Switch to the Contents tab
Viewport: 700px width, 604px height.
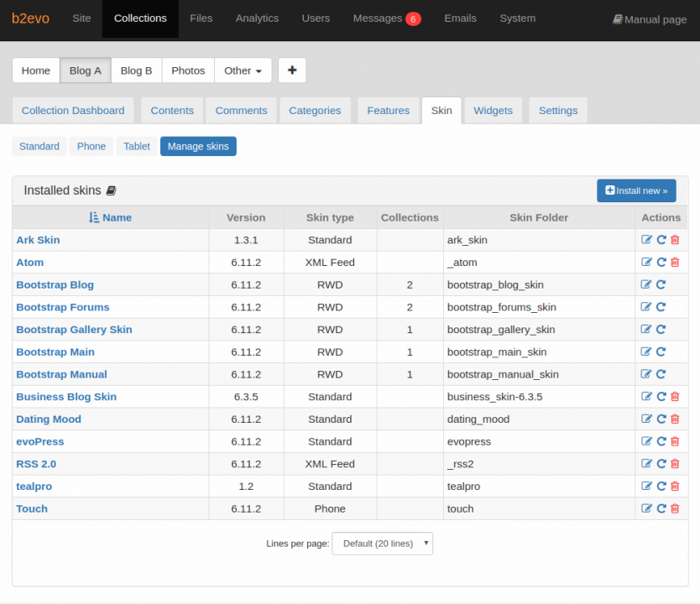click(172, 110)
